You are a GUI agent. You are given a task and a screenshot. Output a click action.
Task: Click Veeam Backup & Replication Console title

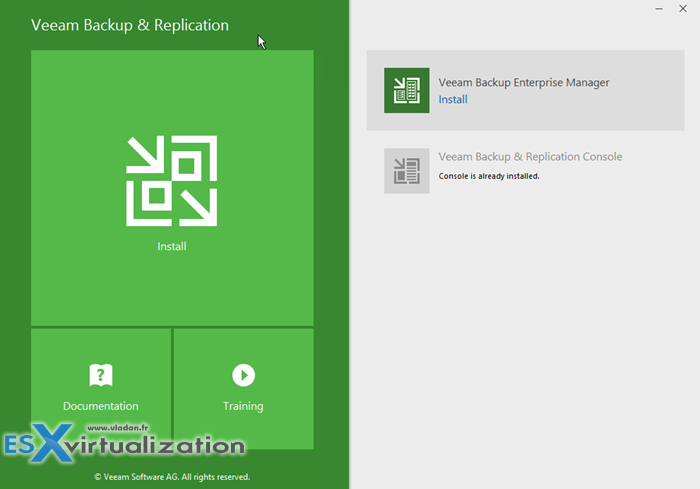530,157
